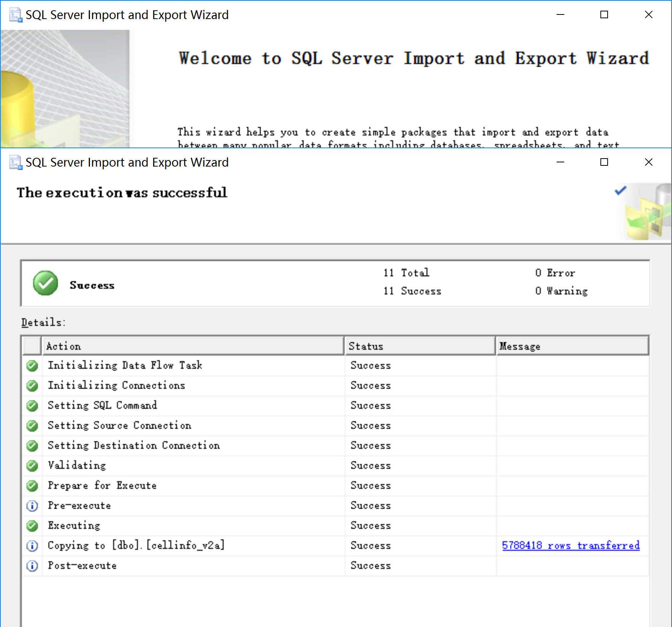Click the green check icon beside Validating
The width and height of the screenshot is (672, 627).
click(32, 465)
